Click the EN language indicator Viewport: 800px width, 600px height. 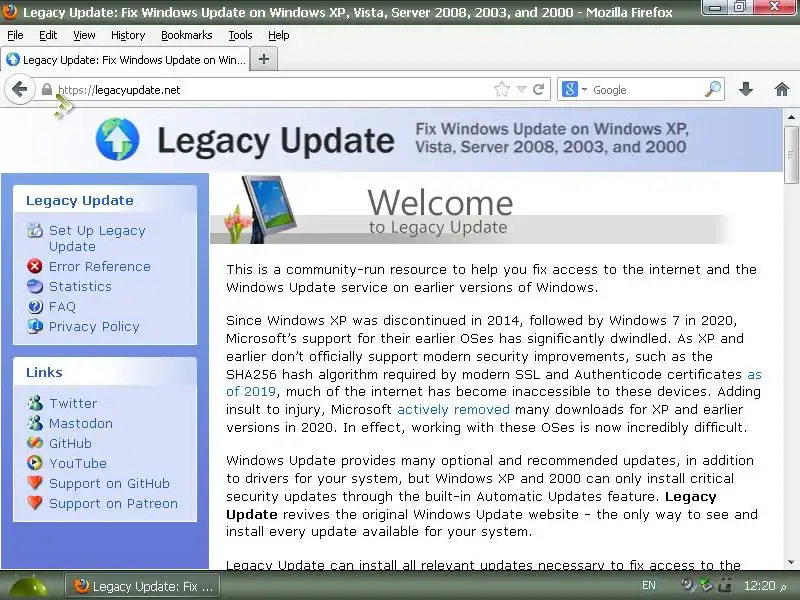[648, 585]
